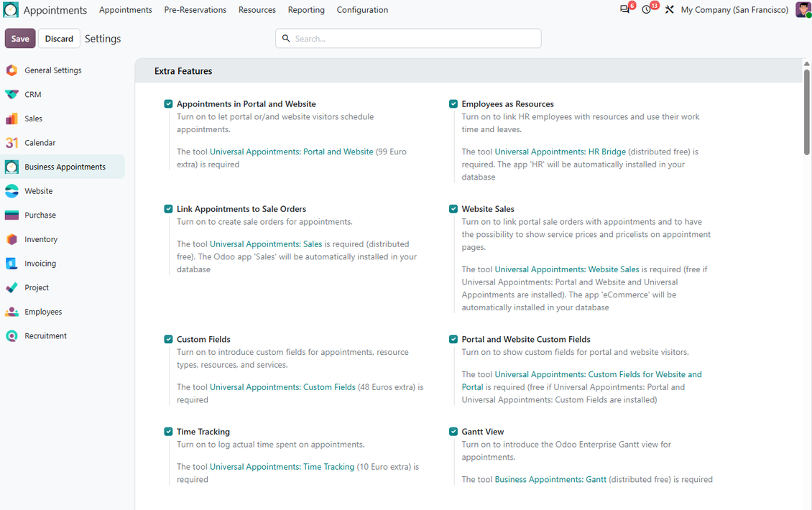Open the user avatar menu
Viewport: 812px width, 510px height.
point(803,10)
